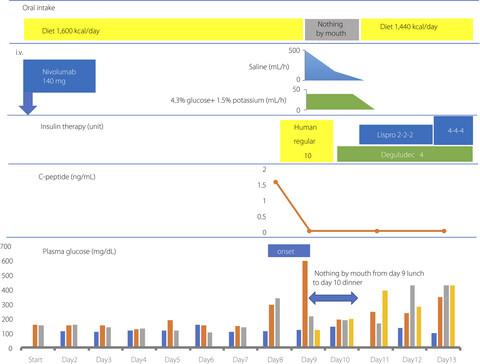Click the 4-4-4 insulin dose box
The height and width of the screenshot is (364, 480).
(x=453, y=130)
